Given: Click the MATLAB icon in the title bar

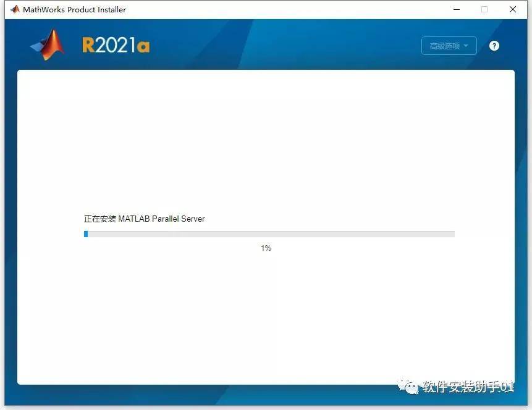Looking at the screenshot, I should pos(15,9).
